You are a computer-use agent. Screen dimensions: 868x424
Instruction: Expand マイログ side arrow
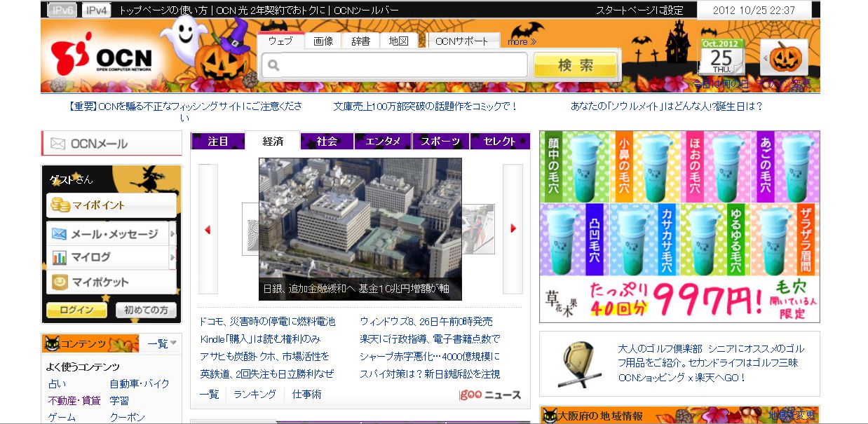click(172, 258)
